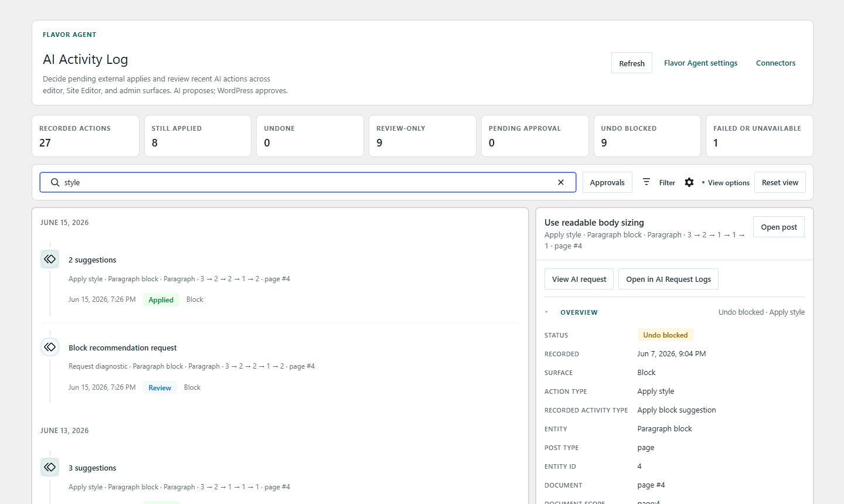This screenshot has width=844, height=504.
Task: Click the FLAVOR AGENT label
Action: 69,35
